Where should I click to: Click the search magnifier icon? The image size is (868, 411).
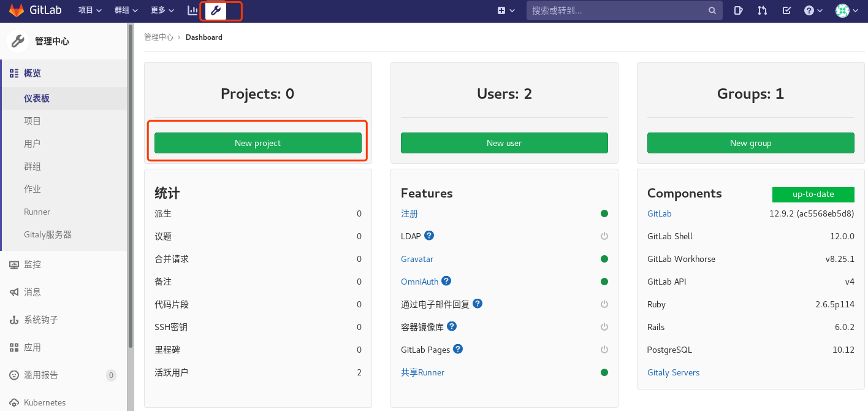click(712, 10)
